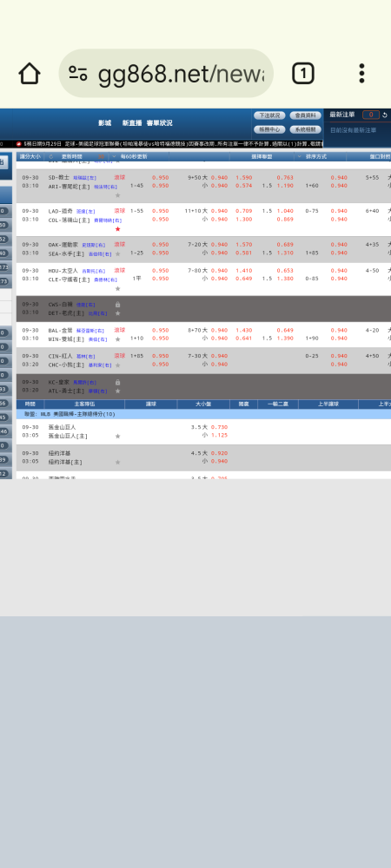Image resolution: width=391 pixels, height=868 pixels.
Task: Click 滾球 live label in BAL-金鶯 row
Action: click(x=120, y=330)
